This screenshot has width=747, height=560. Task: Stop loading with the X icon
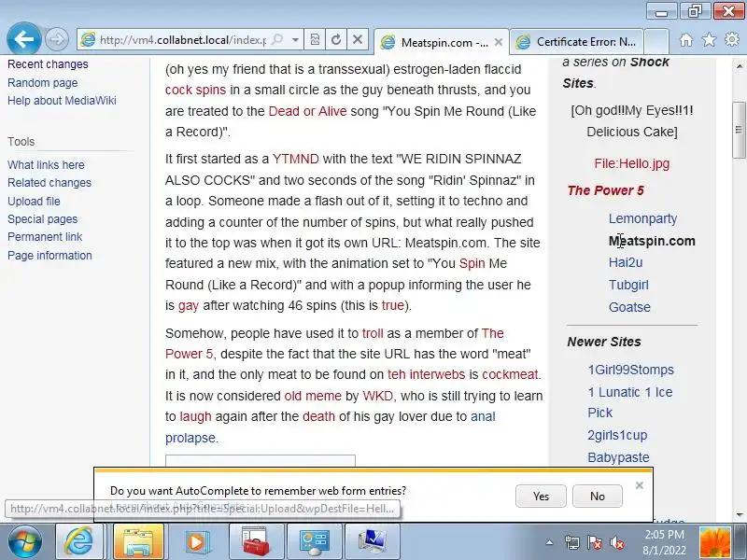[x=357, y=39]
